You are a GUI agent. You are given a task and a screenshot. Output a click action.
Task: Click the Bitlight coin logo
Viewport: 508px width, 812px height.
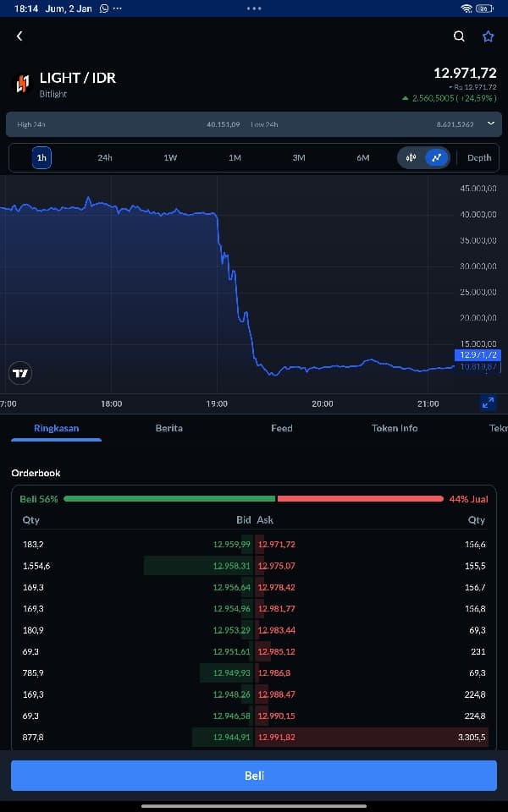pyautogui.click(x=22, y=84)
